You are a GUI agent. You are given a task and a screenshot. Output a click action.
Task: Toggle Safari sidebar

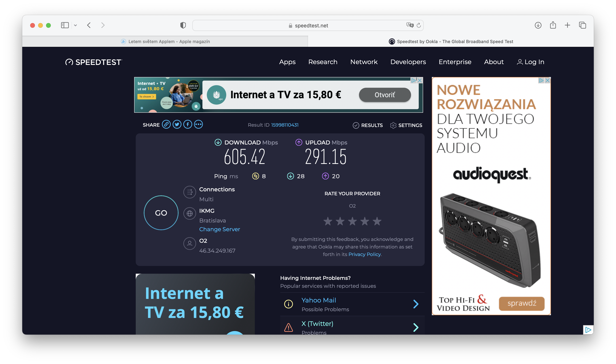click(x=65, y=25)
